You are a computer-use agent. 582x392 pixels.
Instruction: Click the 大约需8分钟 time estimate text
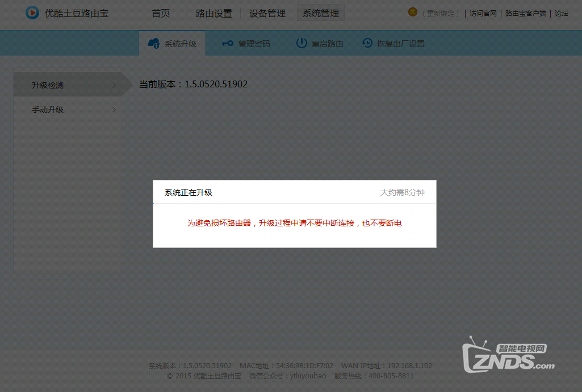[x=403, y=192]
